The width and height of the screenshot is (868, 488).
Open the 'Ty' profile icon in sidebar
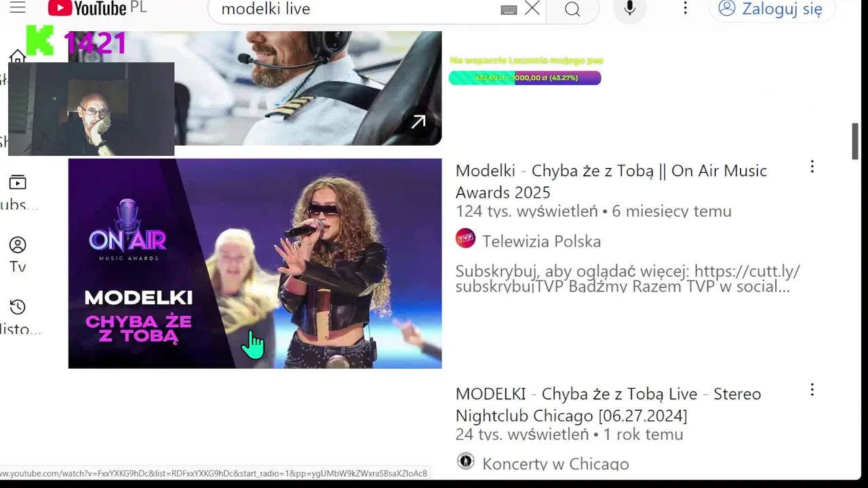(18, 245)
